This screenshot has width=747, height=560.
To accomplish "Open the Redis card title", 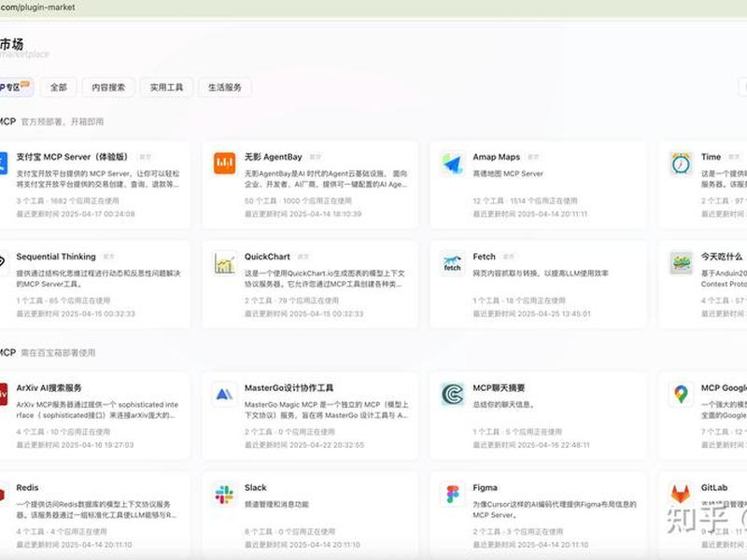I will (28, 487).
